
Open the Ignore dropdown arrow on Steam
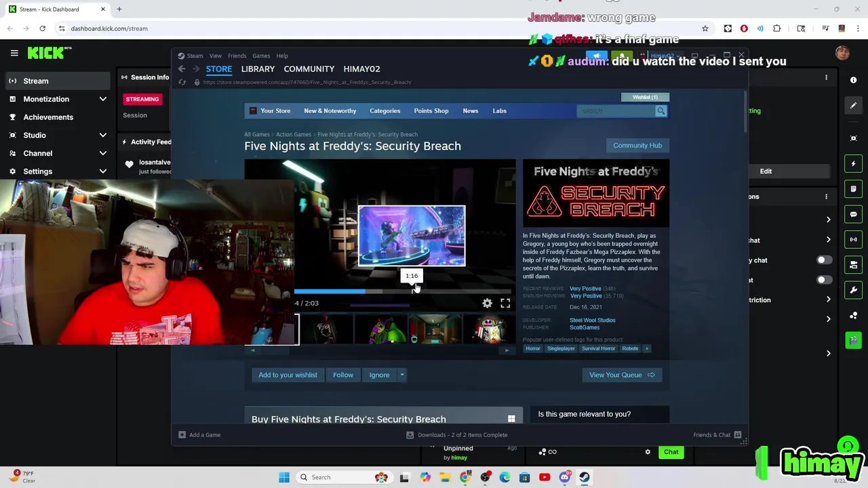(x=401, y=375)
